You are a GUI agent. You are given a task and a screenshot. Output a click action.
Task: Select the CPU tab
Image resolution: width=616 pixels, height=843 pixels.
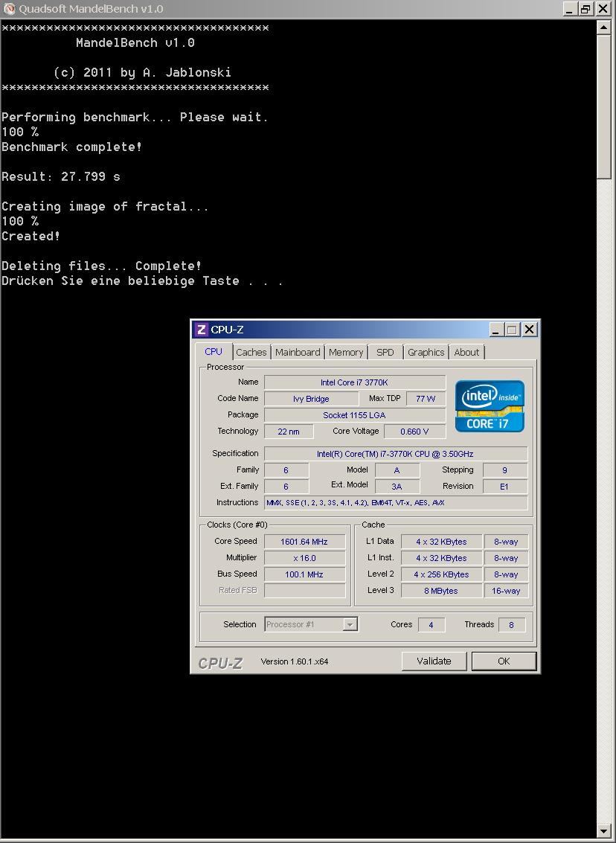tap(214, 351)
